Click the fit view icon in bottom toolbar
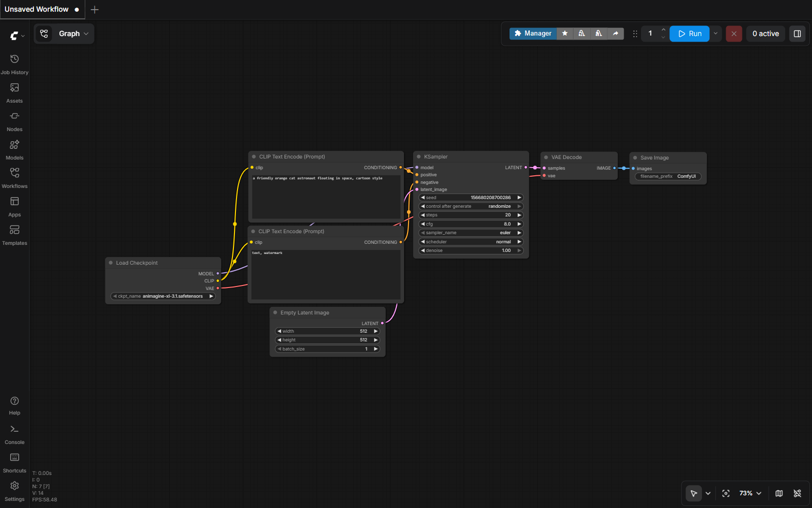 [x=726, y=493]
